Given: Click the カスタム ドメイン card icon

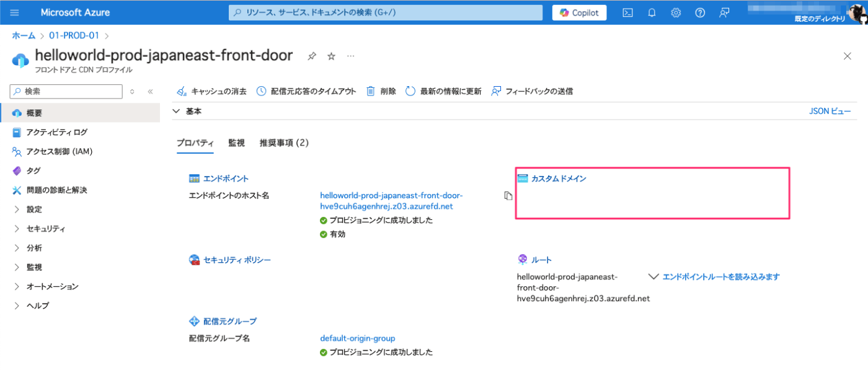Looking at the screenshot, I should pos(522,178).
